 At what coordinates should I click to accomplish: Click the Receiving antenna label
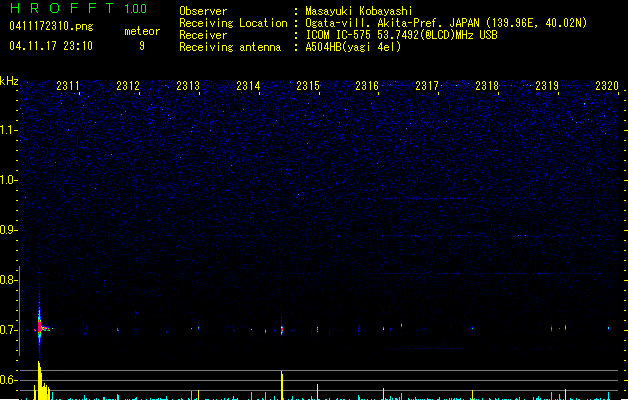[x=230, y=47]
